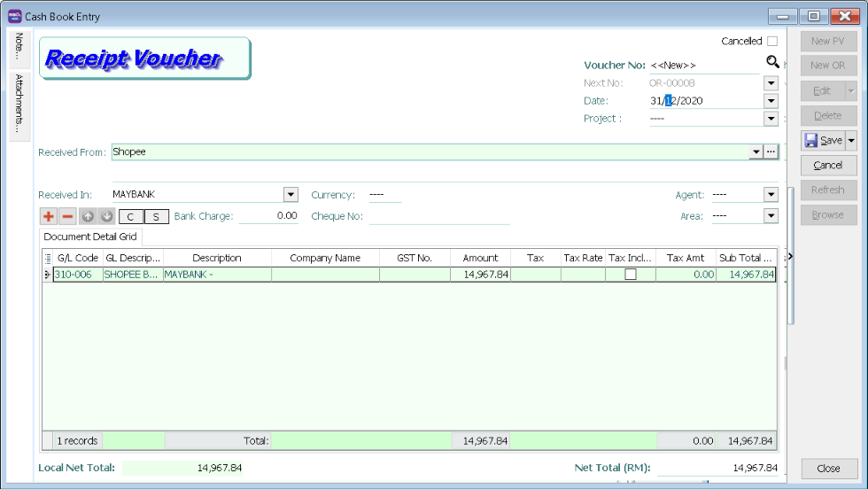868x489 pixels.
Task: Toggle the Cancelled checkbox
Action: (x=772, y=41)
